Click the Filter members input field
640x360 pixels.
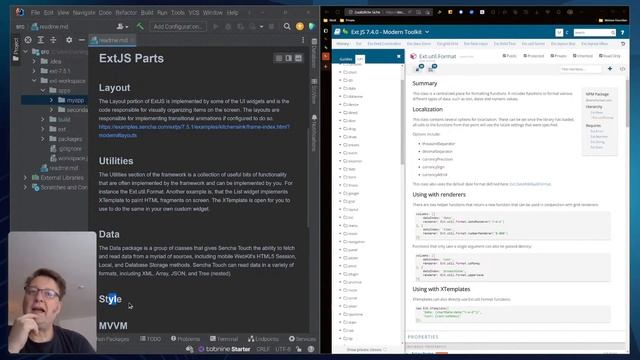(x=580, y=69)
